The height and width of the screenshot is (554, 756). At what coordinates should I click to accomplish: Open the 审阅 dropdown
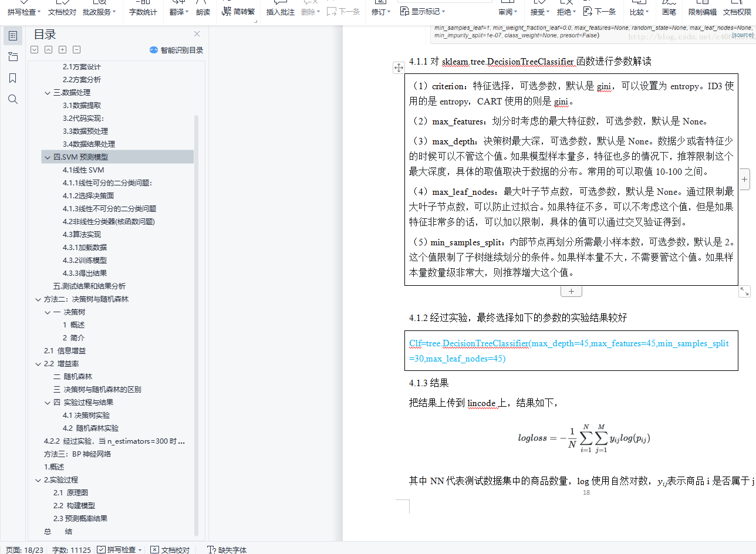508,12
